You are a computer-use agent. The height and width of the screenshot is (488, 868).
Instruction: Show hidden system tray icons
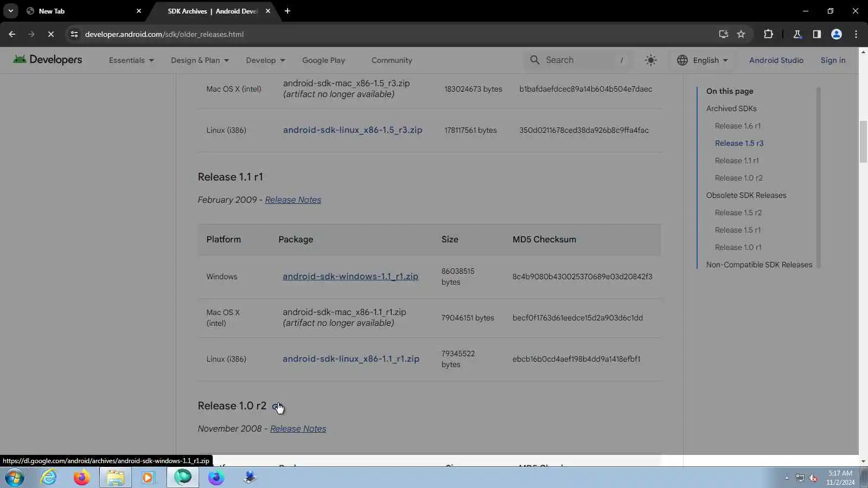pyautogui.click(x=787, y=478)
